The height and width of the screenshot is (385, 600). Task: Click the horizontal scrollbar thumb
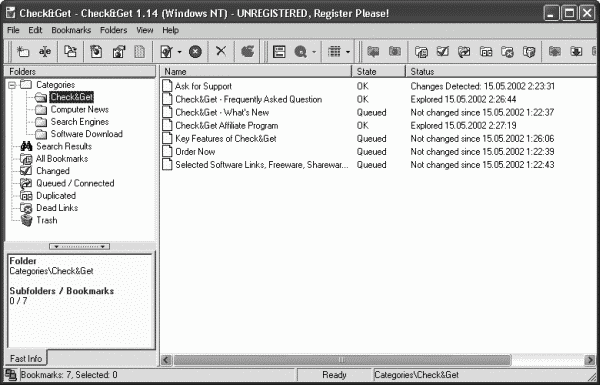pos(342,360)
